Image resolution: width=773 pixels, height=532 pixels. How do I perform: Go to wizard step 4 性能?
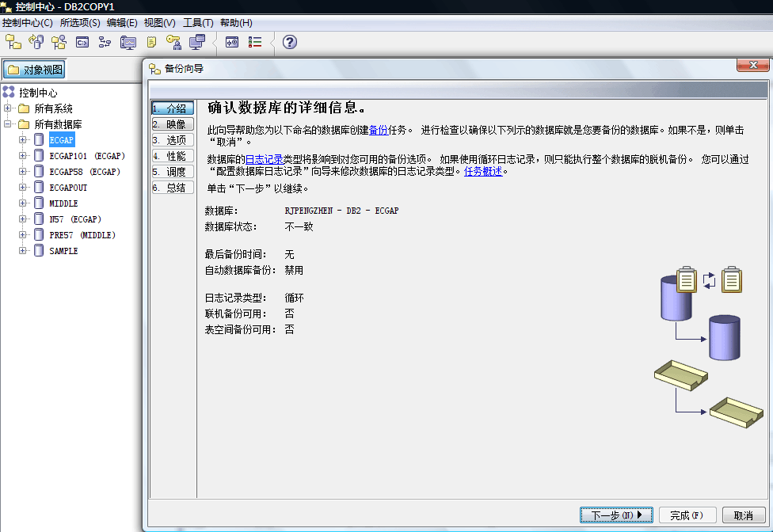[x=173, y=156]
